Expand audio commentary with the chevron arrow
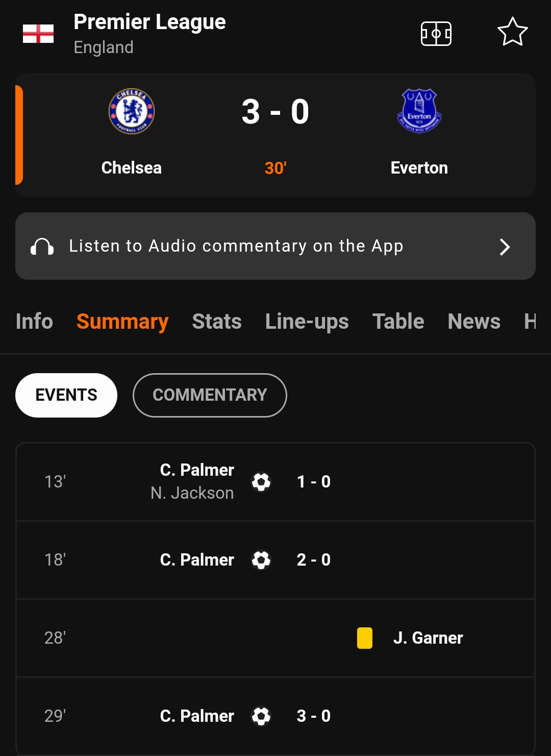Viewport: 551px width, 756px height. [x=505, y=247]
